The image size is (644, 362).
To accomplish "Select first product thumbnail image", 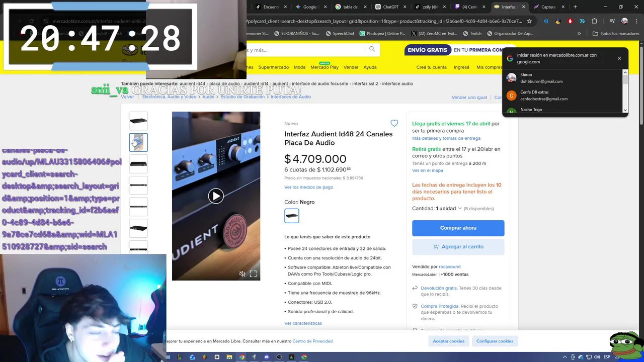I will (138, 121).
